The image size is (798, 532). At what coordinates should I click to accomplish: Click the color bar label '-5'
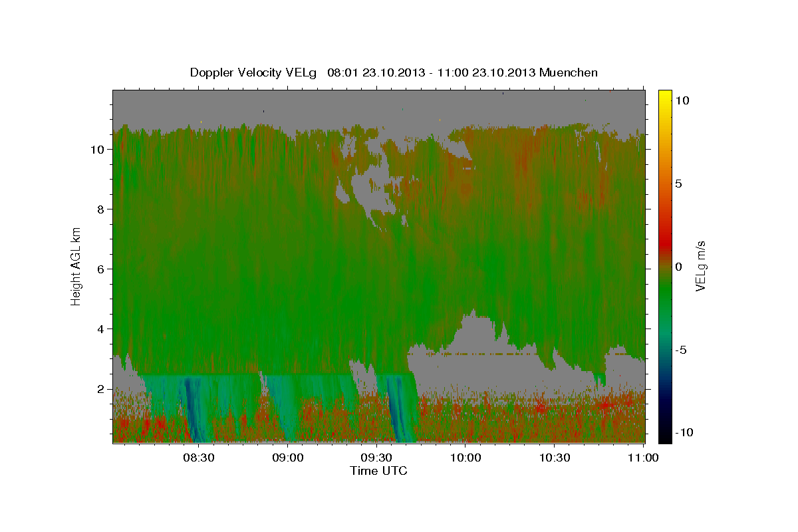click(682, 349)
